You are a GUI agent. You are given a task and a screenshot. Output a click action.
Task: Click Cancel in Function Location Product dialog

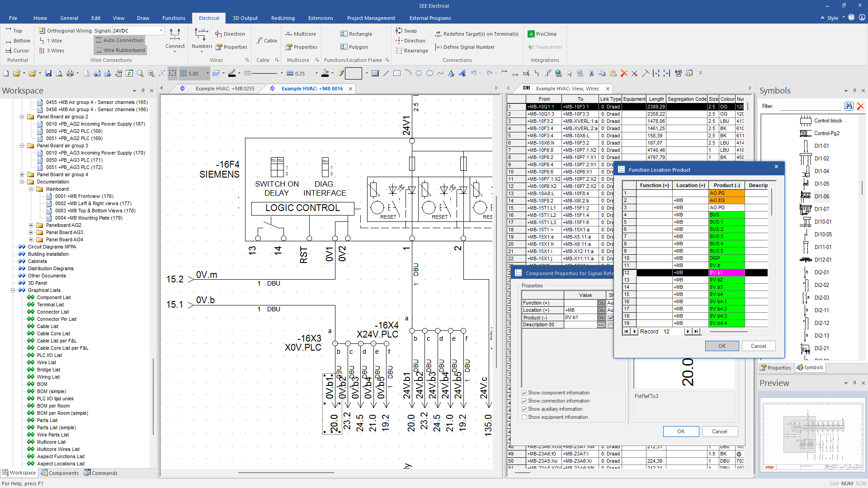point(757,346)
